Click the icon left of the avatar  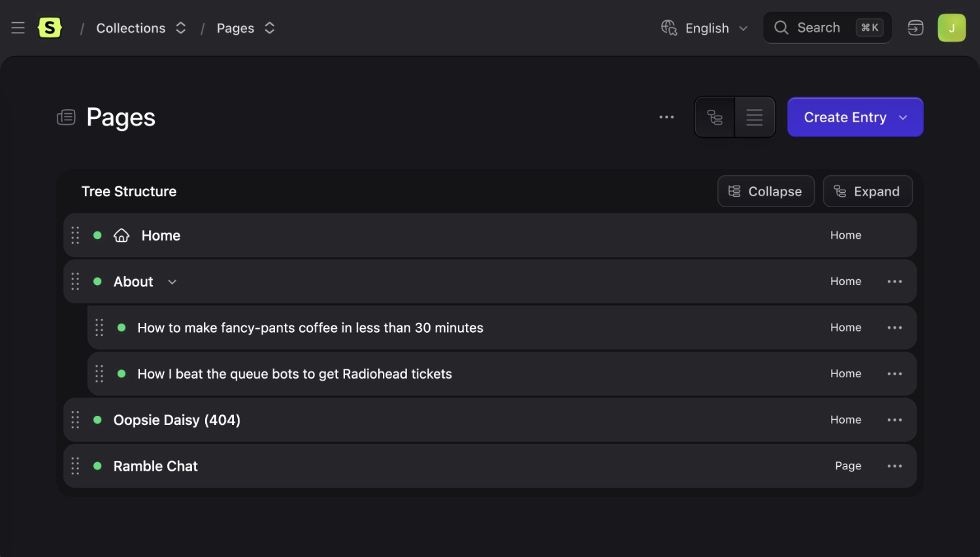(x=915, y=28)
